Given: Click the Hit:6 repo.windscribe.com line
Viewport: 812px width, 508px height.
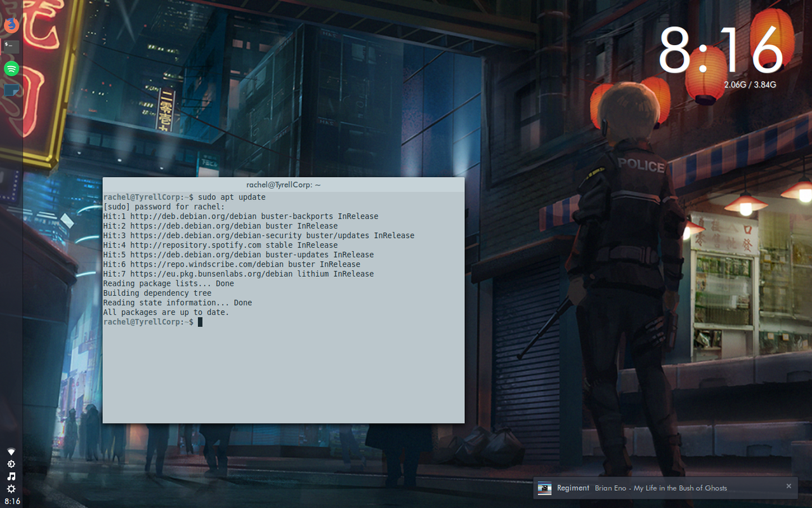Looking at the screenshot, I should pos(232,264).
